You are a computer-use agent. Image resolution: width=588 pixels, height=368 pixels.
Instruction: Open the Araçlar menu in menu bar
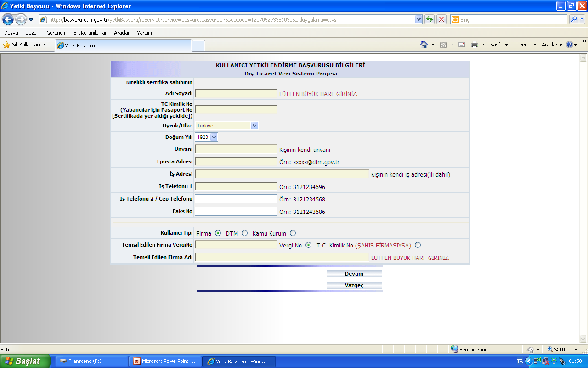122,33
